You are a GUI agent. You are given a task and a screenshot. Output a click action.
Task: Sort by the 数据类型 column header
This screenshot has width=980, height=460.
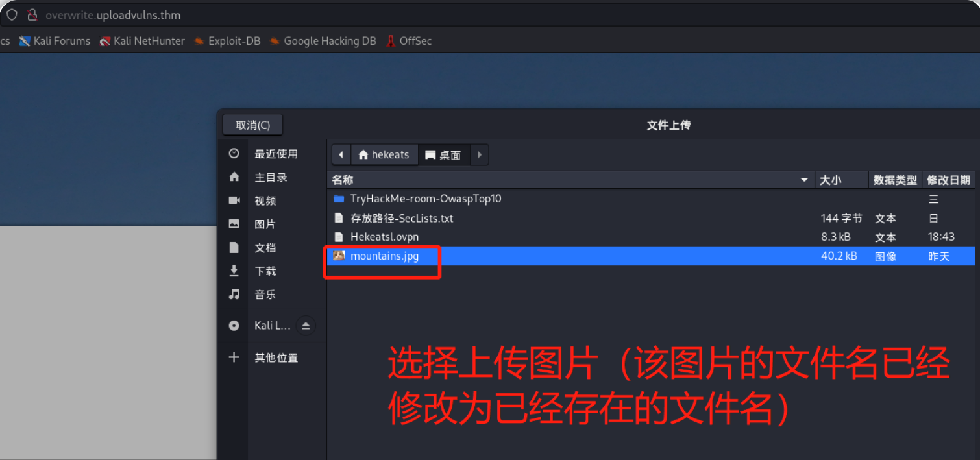click(x=895, y=180)
